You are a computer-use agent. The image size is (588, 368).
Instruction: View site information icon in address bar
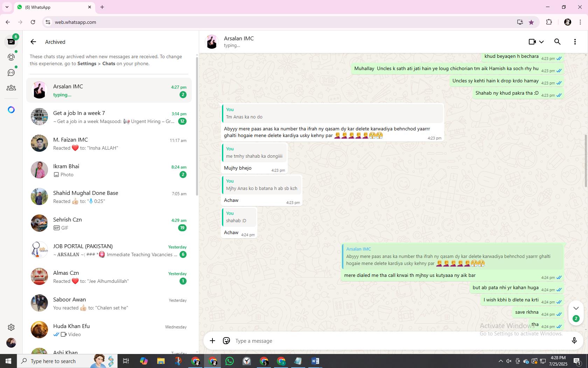coord(48,22)
